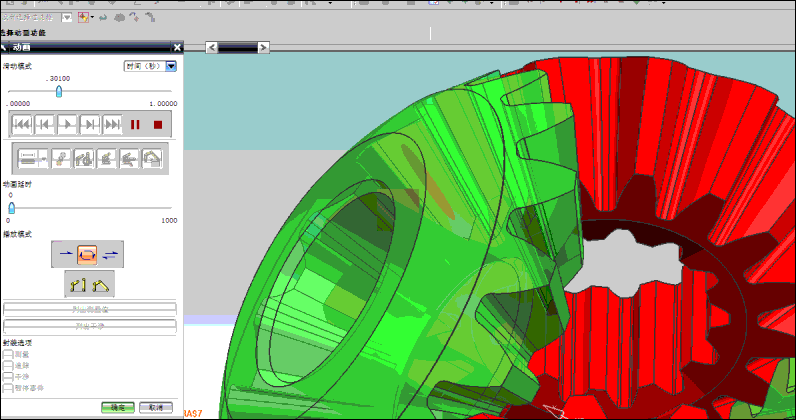796x420 pixels.
Task: Click the small single robot arm tool icon
Action: [x=107, y=159]
